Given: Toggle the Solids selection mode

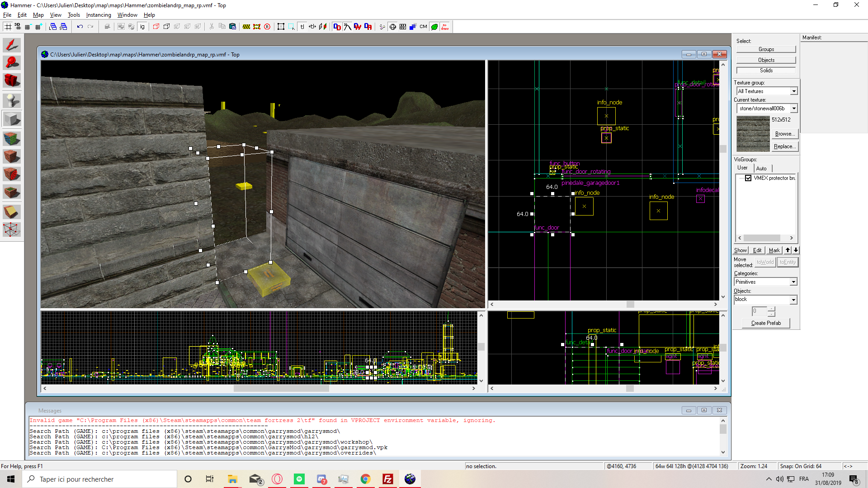Looking at the screenshot, I should 766,70.
